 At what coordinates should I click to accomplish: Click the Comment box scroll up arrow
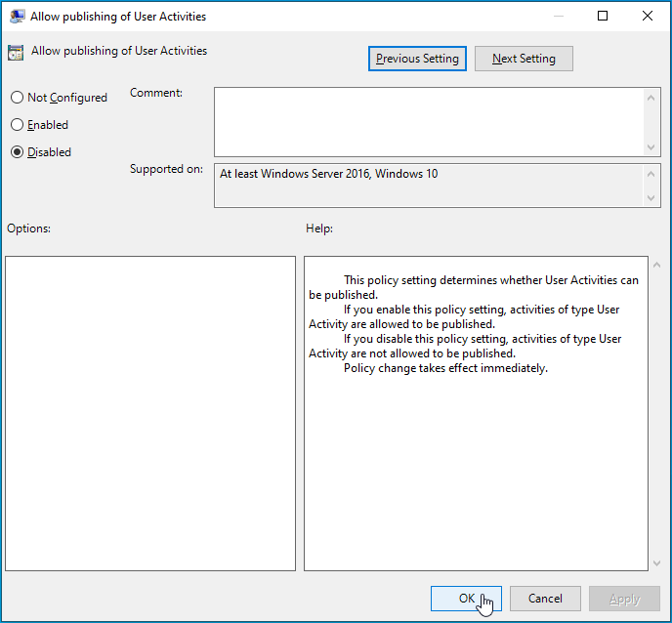coord(652,97)
